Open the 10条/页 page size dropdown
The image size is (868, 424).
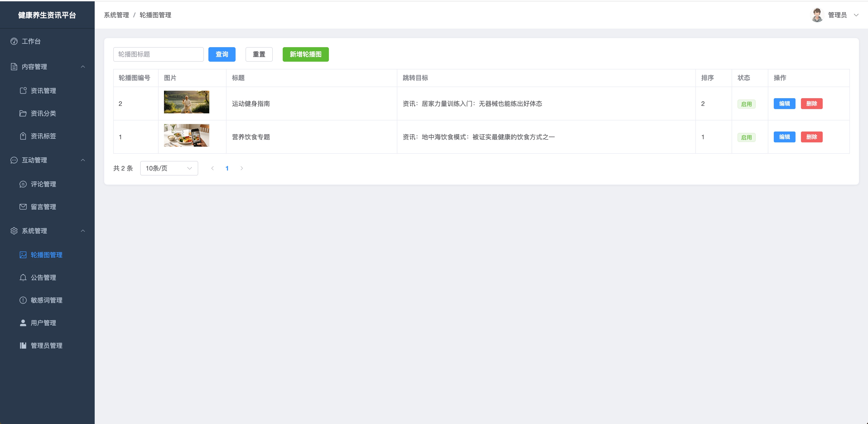pos(169,168)
